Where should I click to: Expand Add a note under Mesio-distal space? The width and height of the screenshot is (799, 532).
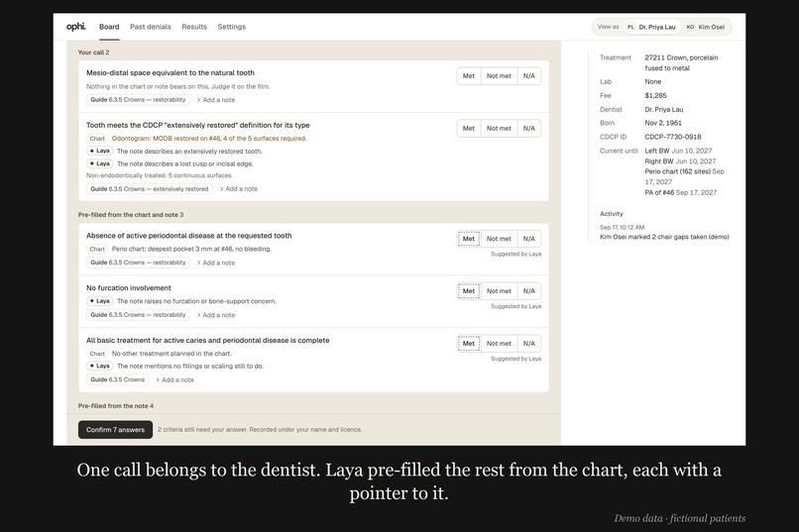pyautogui.click(x=216, y=100)
